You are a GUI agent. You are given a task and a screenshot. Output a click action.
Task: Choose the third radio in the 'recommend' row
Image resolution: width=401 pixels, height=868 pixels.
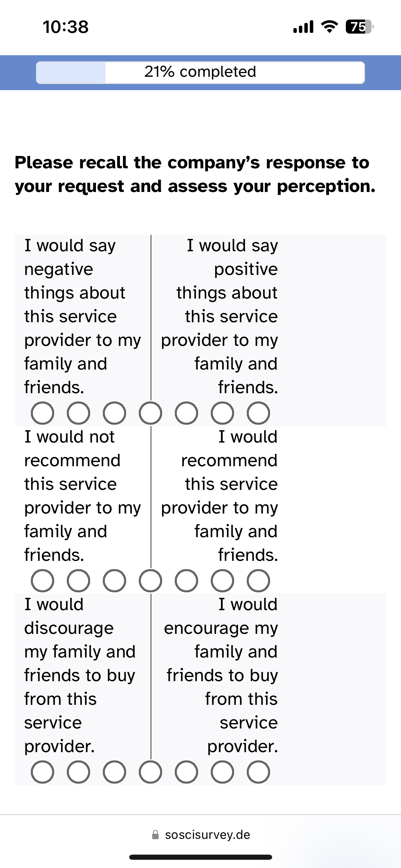pos(114,581)
